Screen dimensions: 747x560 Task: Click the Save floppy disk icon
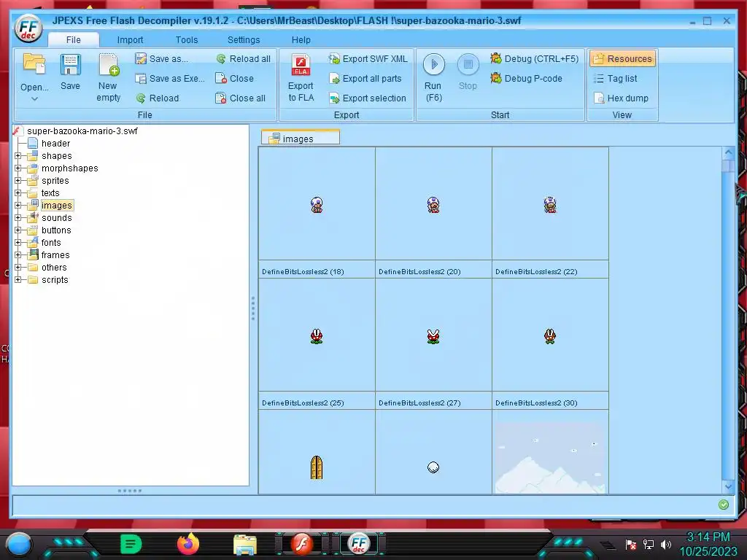tap(70, 64)
